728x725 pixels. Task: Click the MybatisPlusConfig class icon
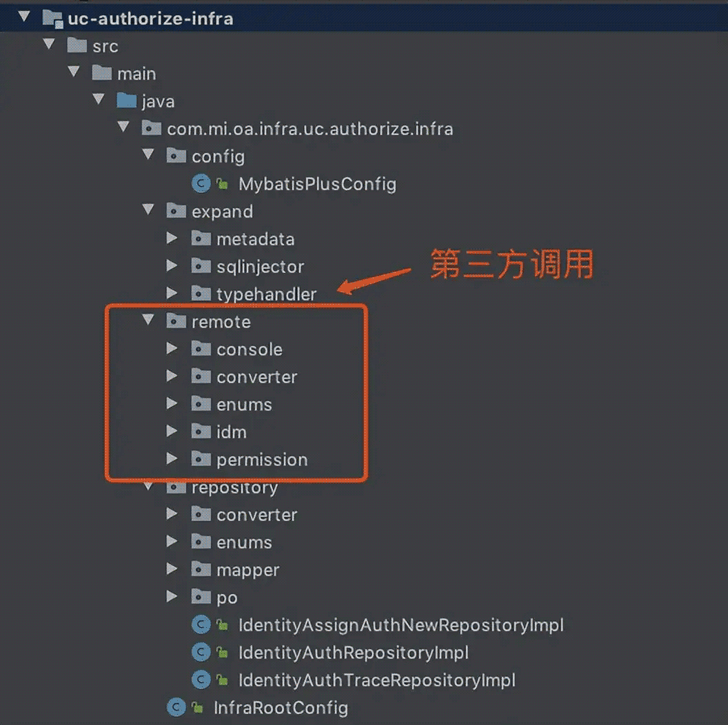pos(201,183)
